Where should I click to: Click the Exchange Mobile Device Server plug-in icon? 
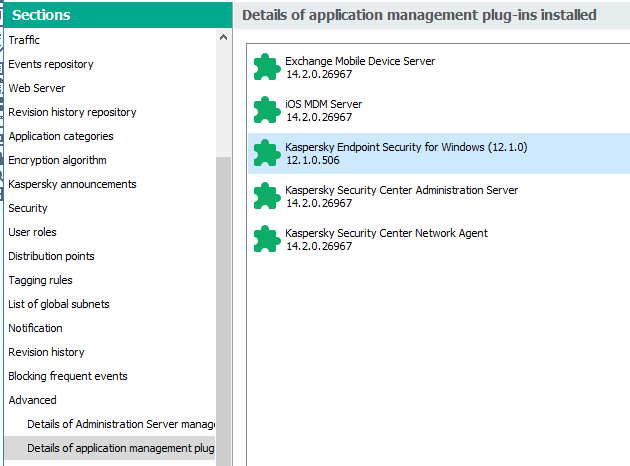[266, 67]
